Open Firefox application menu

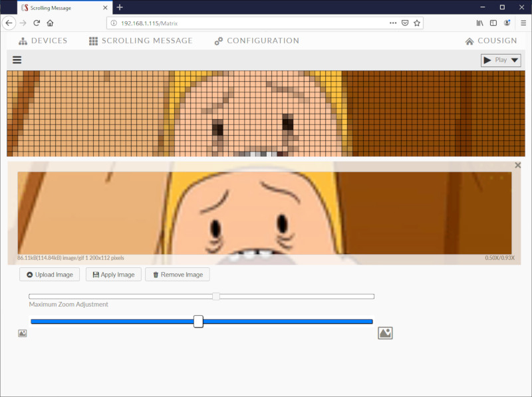tap(523, 23)
